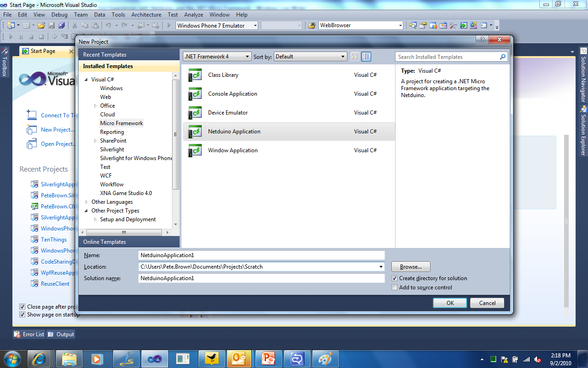Screen dimensions: 588x368
Task: Collapse the Other Project Types node
Action: 86,211
